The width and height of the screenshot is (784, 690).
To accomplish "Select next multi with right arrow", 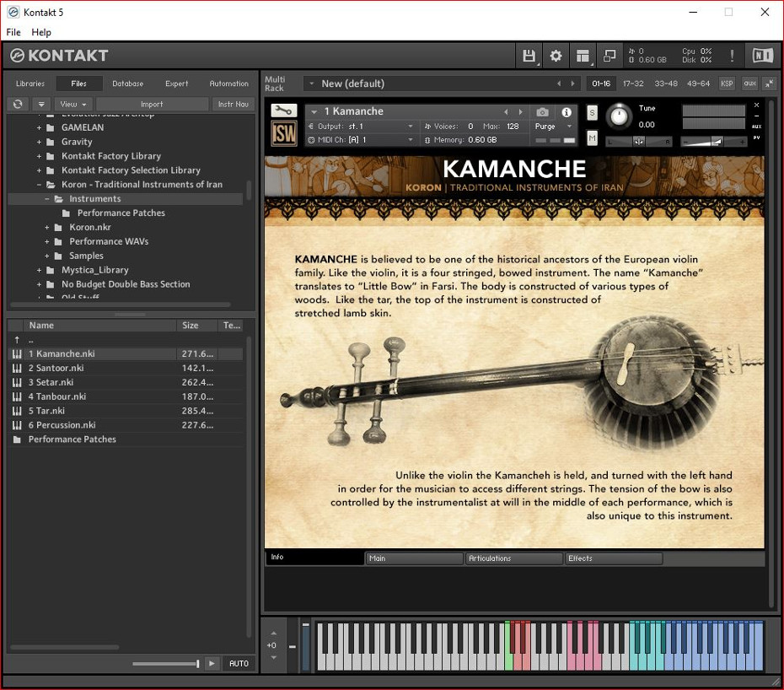I will 572,84.
